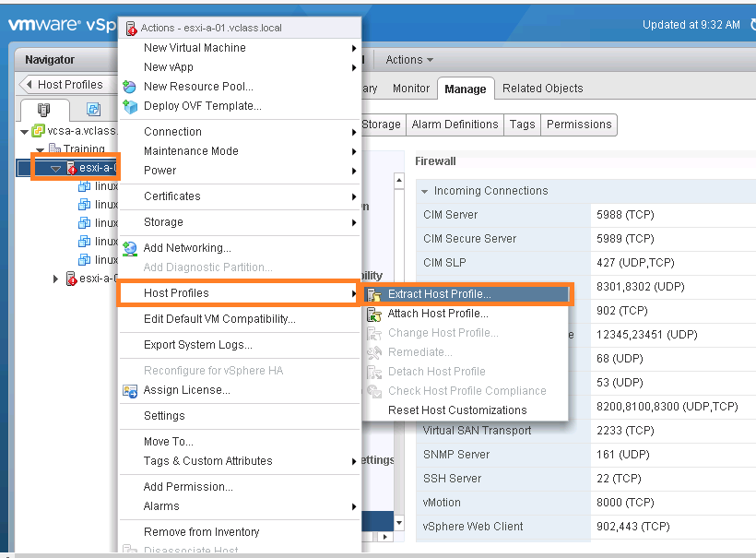Open the Permissions sub-tab

(x=579, y=125)
